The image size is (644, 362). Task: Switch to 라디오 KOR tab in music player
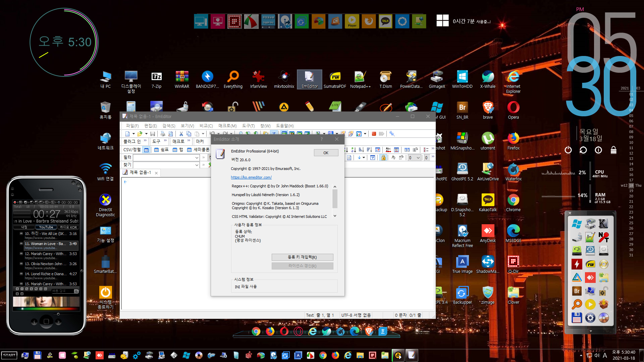pos(68,227)
